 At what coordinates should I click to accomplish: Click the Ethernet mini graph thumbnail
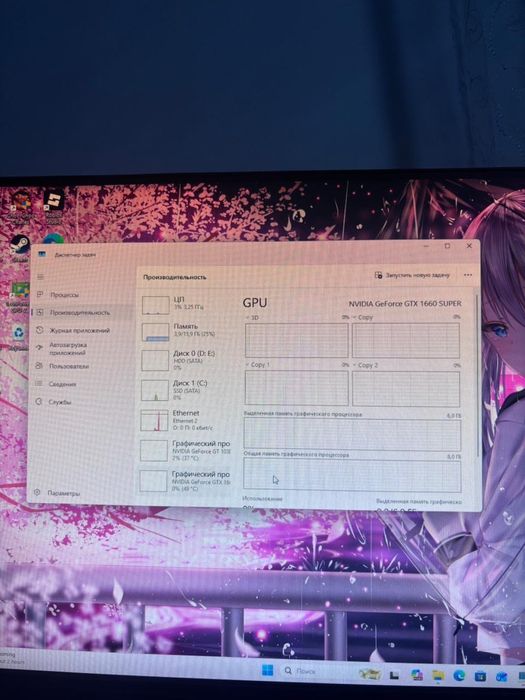click(154, 421)
